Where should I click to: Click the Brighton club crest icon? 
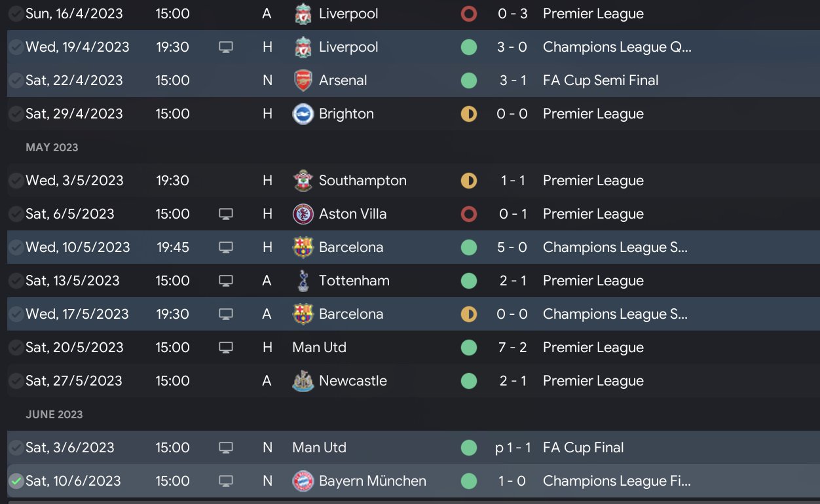(x=303, y=114)
